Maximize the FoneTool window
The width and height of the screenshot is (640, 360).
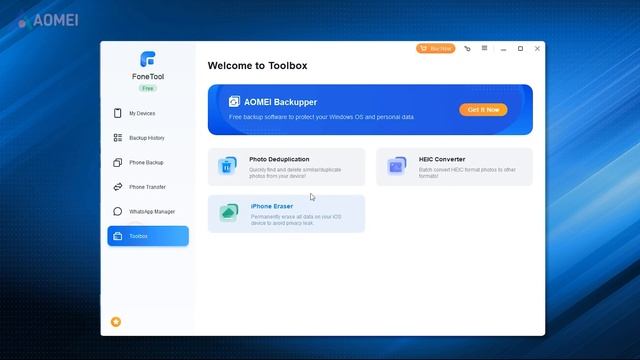520,49
